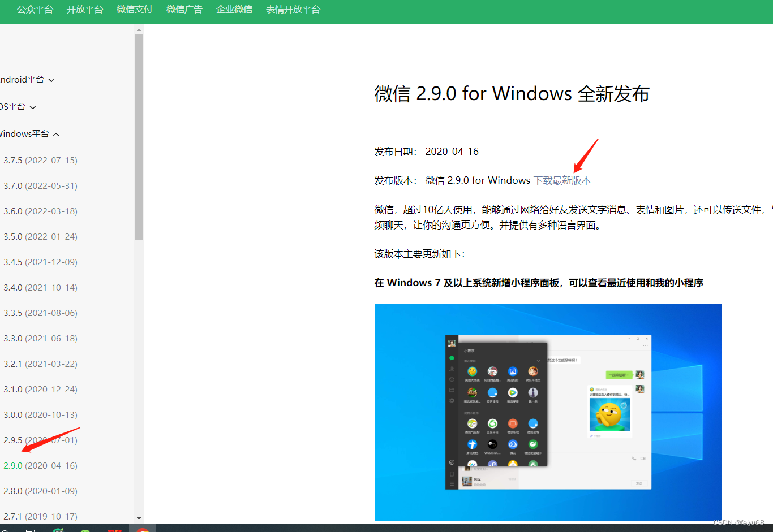Select version 3.7.0 (2022-05-31)

coord(40,186)
